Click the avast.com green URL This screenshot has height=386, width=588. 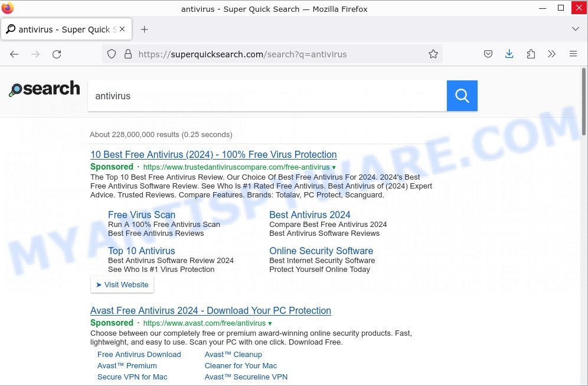pos(204,323)
